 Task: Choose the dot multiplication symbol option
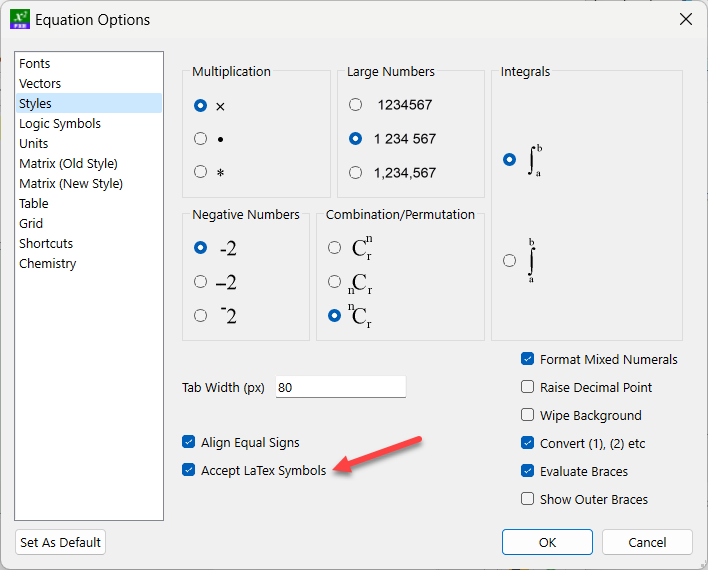coord(201,139)
